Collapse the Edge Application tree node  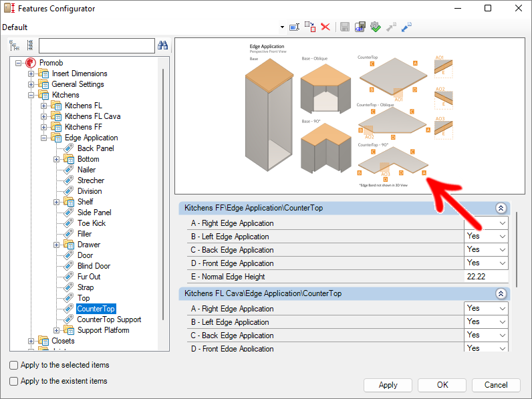coord(43,138)
